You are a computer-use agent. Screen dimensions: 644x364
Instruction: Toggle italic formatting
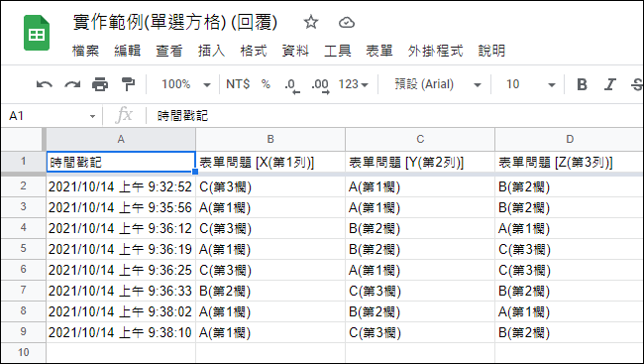click(610, 84)
